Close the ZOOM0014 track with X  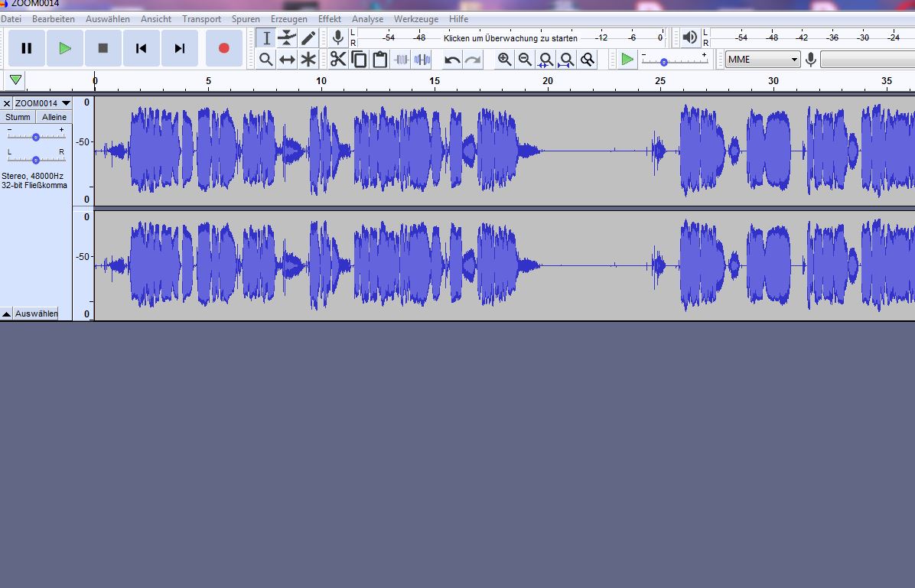pos(6,103)
